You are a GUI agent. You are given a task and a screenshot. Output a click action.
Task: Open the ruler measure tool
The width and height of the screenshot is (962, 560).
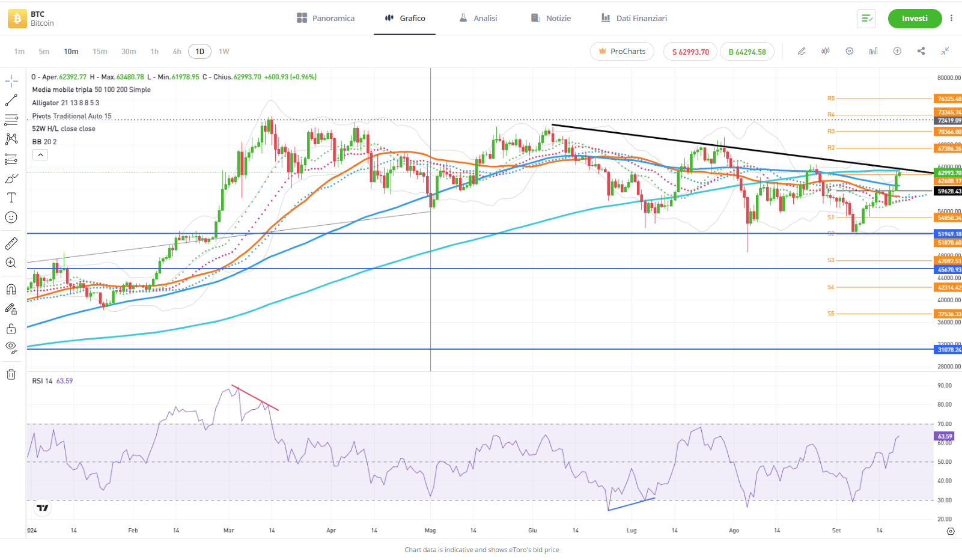[11, 243]
